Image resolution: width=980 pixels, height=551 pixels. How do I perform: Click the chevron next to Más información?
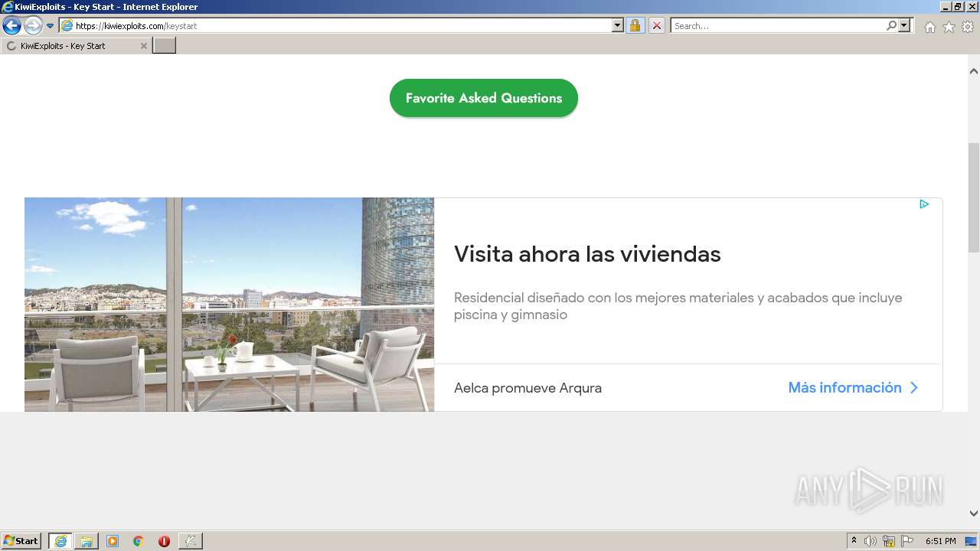pyautogui.click(x=913, y=388)
